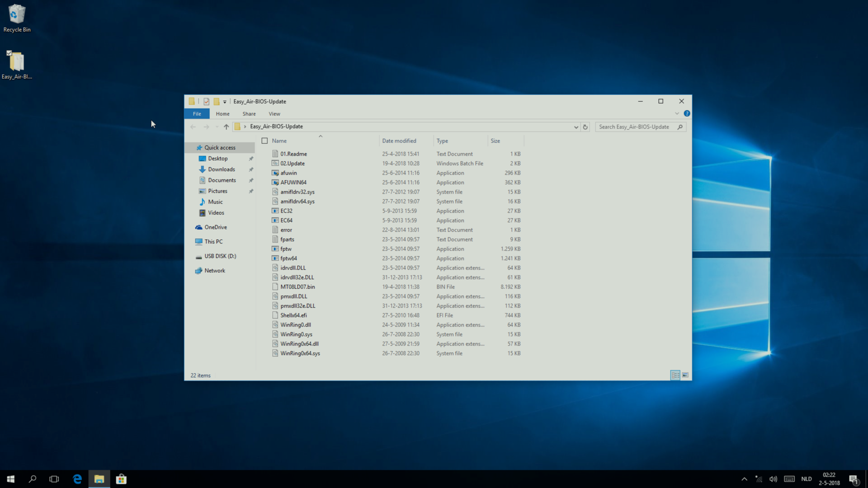Select USB DISK (D:) in navigation pane

tap(220, 256)
